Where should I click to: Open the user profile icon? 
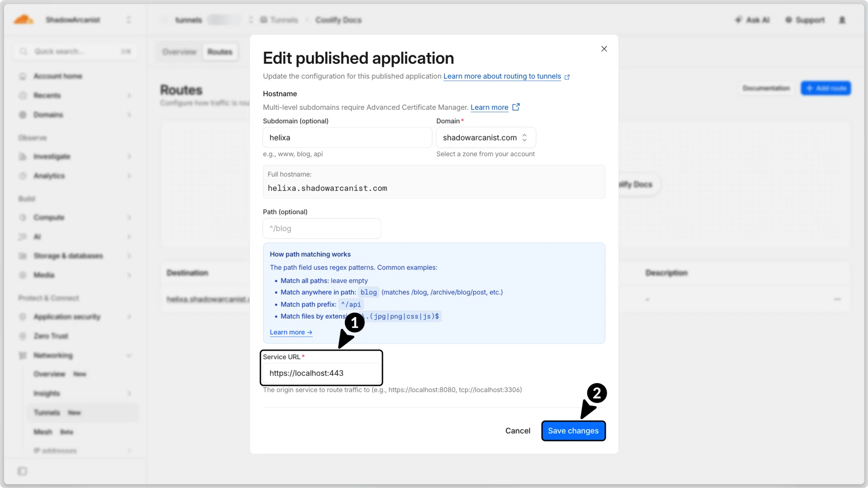tap(842, 20)
